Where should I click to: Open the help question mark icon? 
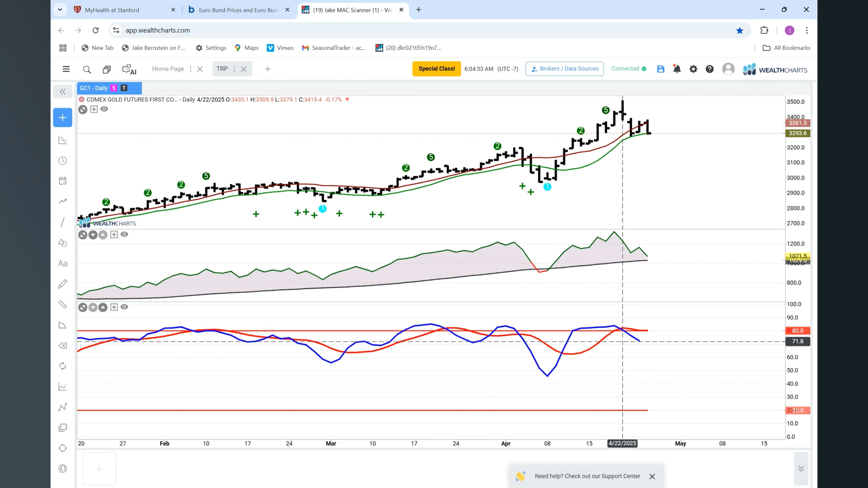(710, 69)
